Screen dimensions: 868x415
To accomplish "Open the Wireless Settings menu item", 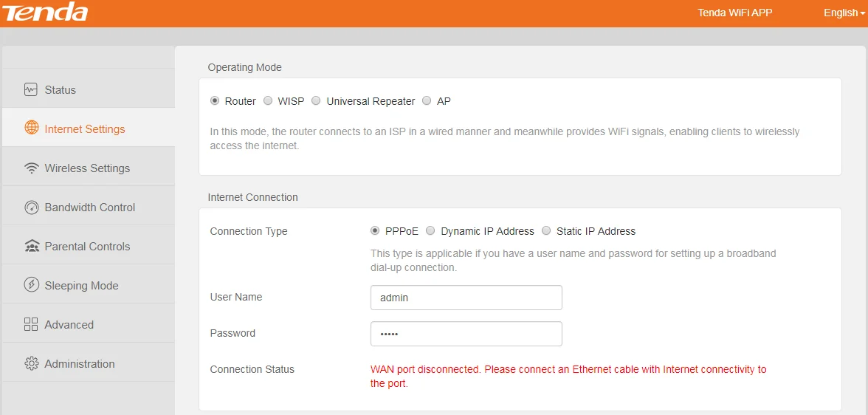I will [87, 168].
